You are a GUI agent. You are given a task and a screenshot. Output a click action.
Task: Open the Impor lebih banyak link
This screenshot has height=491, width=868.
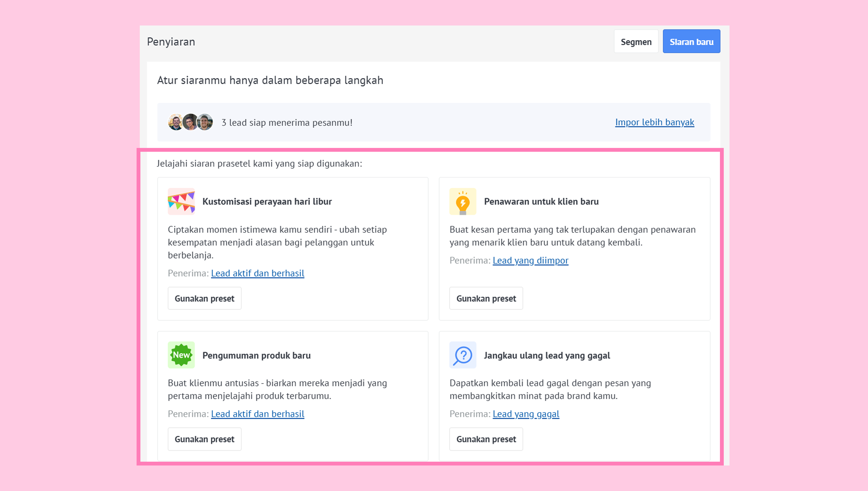[x=655, y=122]
